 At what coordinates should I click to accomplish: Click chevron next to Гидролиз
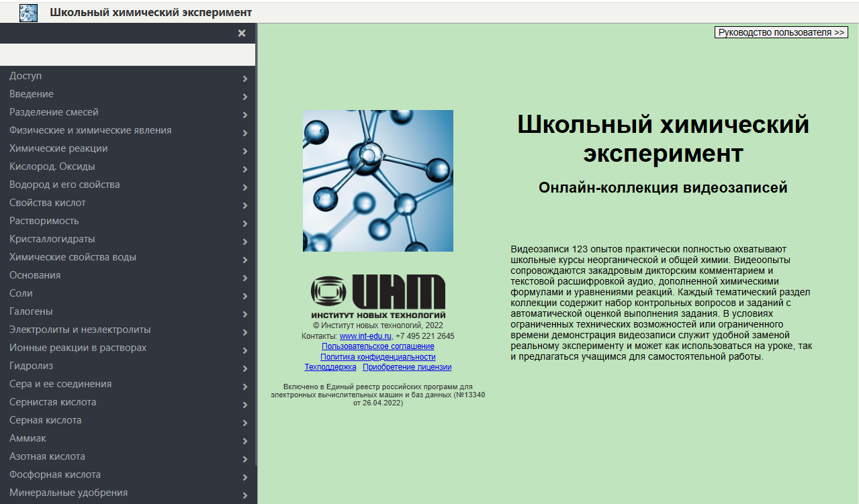click(x=244, y=368)
